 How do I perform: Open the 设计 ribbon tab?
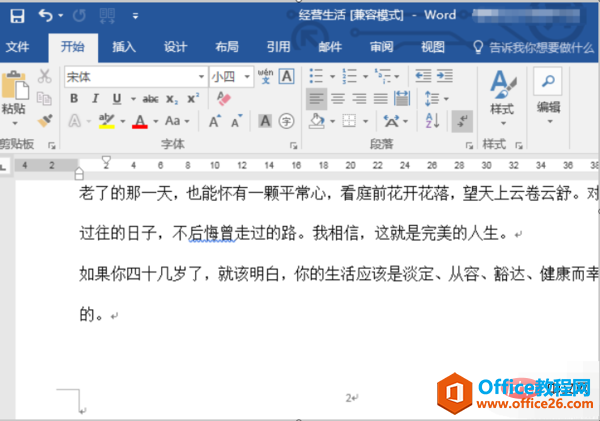point(176,47)
